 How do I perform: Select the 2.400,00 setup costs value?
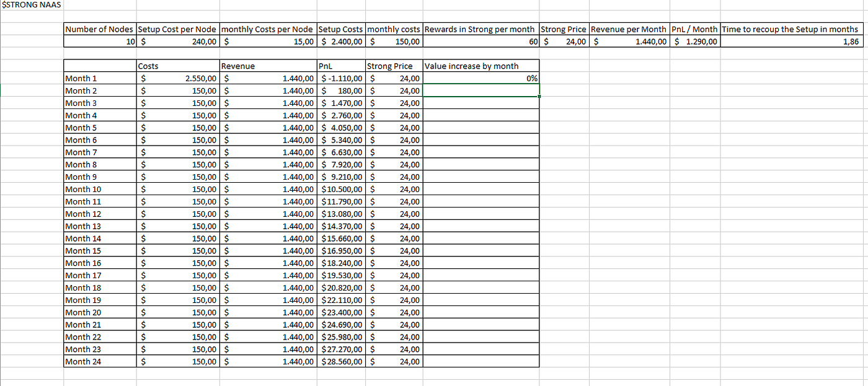point(341,42)
